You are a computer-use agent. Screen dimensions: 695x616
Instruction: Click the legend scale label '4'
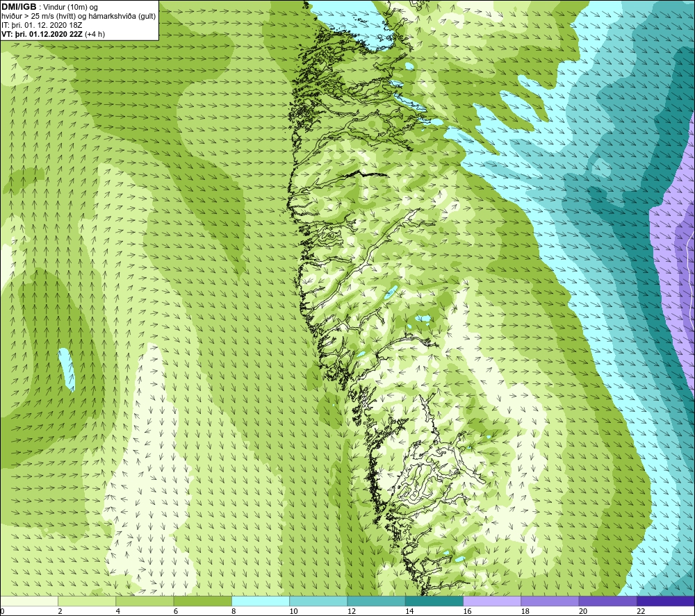(118, 611)
